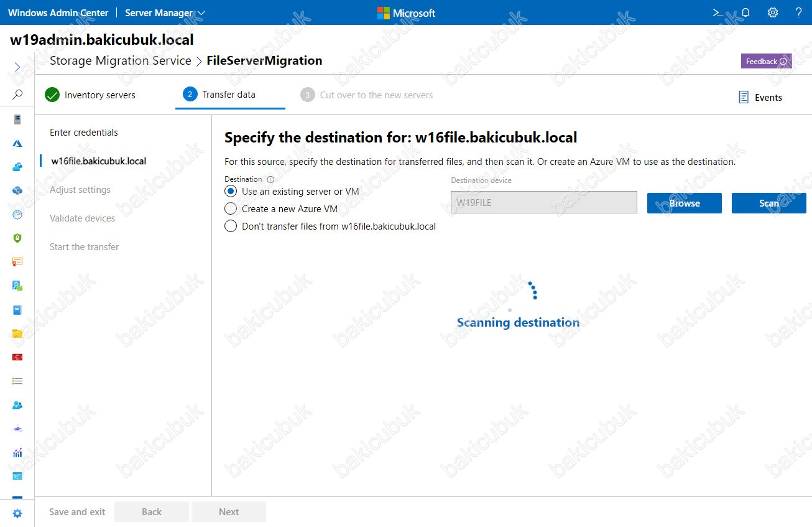Follow the Storage Migration Service breadcrumb

coord(121,61)
